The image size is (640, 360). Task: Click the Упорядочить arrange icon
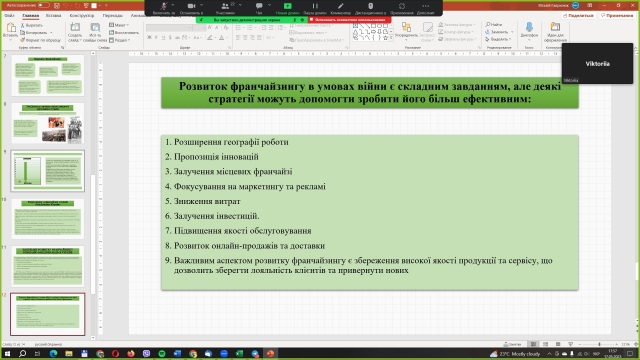[x=406, y=28]
